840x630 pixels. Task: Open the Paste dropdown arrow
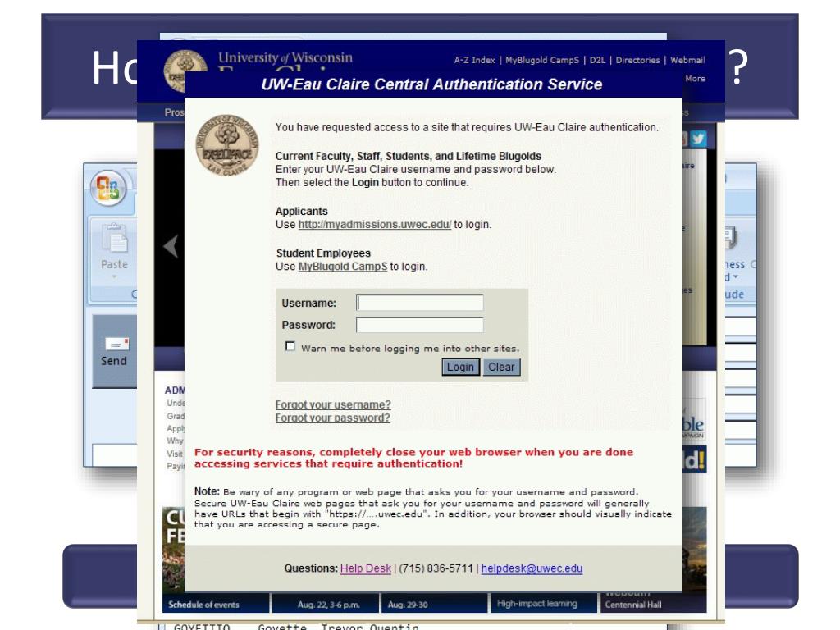coord(114,277)
